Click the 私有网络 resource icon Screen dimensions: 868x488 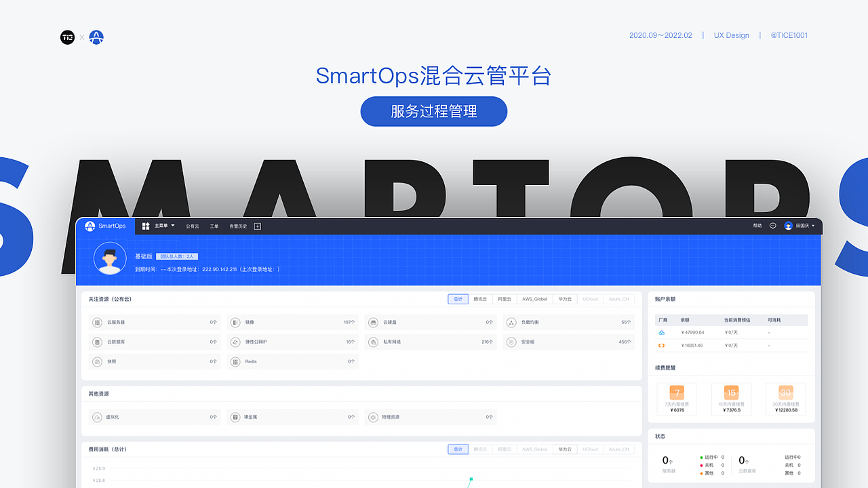click(374, 342)
